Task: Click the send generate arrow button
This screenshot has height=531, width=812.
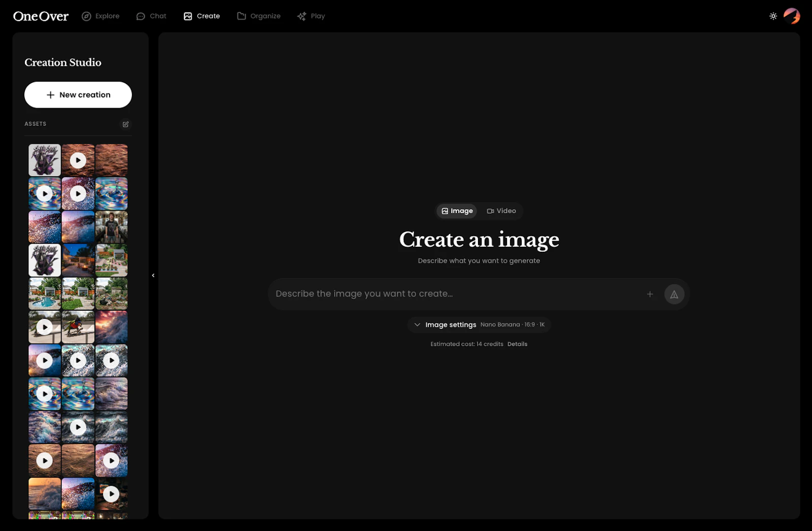Action: [x=674, y=294]
